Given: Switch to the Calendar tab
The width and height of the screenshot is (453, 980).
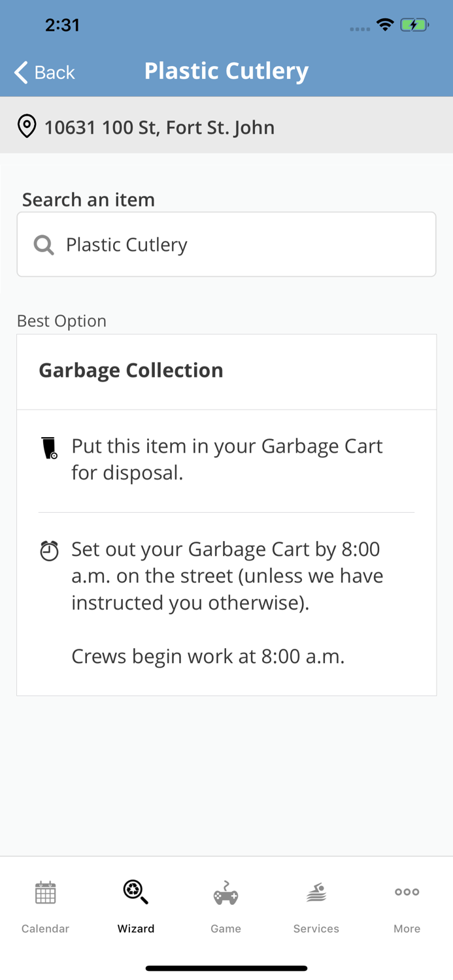Looking at the screenshot, I should tap(45, 905).
